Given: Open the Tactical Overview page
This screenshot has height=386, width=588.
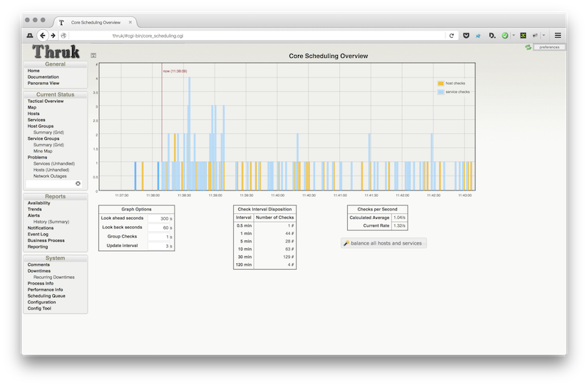Looking at the screenshot, I should pos(46,101).
